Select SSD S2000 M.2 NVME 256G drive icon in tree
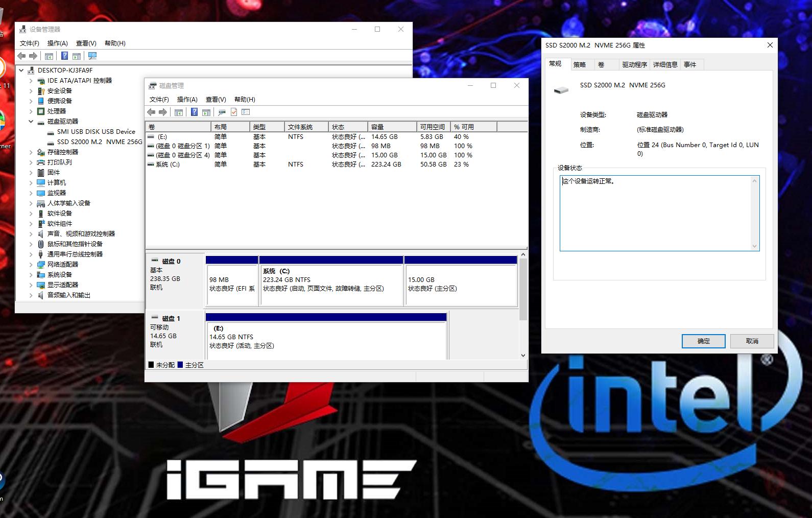 51,142
